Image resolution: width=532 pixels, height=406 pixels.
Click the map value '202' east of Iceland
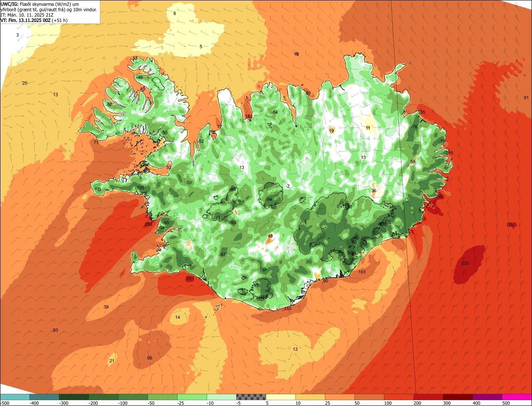pos(510,225)
